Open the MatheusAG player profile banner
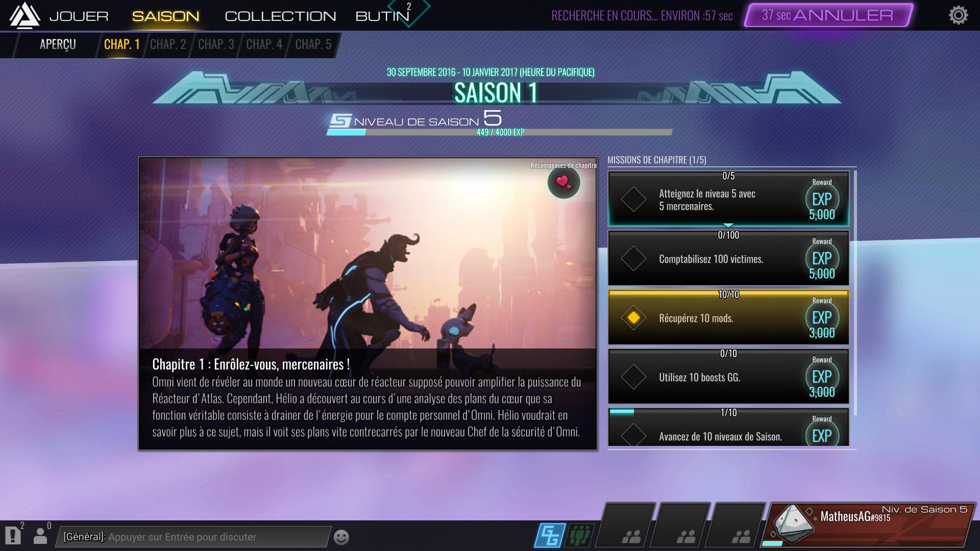This screenshot has width=980, height=551. click(869, 524)
